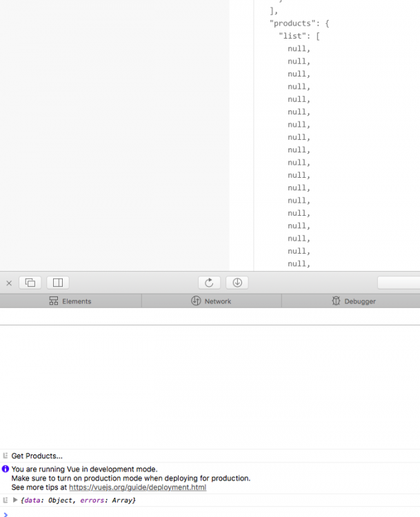The width and height of the screenshot is (420, 517).
Task: Click the download web archive button
Action: click(237, 283)
